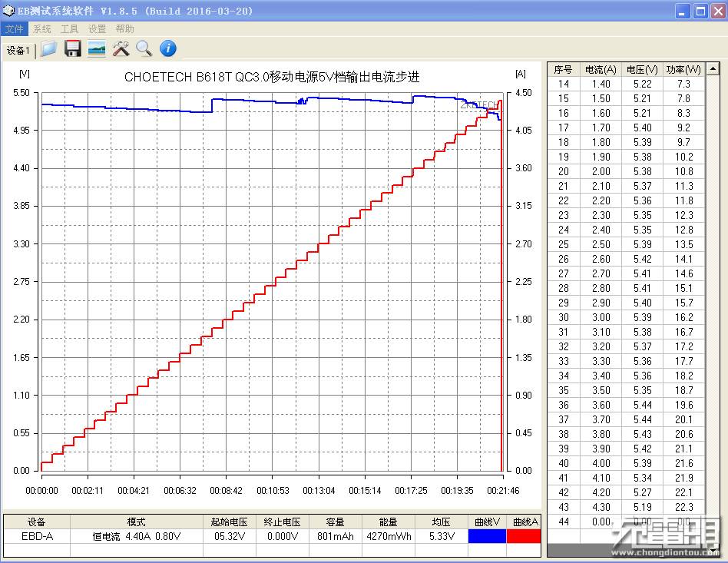The height and width of the screenshot is (563, 728).
Task: Click the 功率(W) column header
Action: pyautogui.click(x=683, y=69)
